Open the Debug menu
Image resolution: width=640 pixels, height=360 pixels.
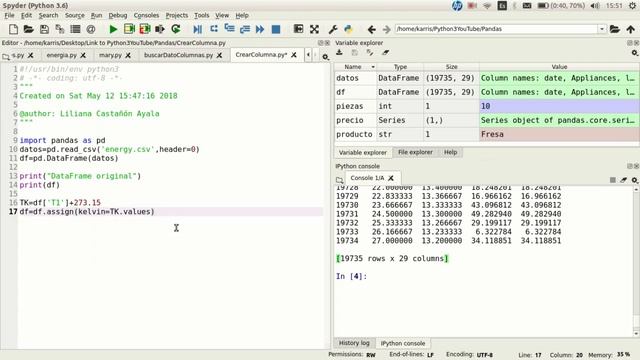118,16
